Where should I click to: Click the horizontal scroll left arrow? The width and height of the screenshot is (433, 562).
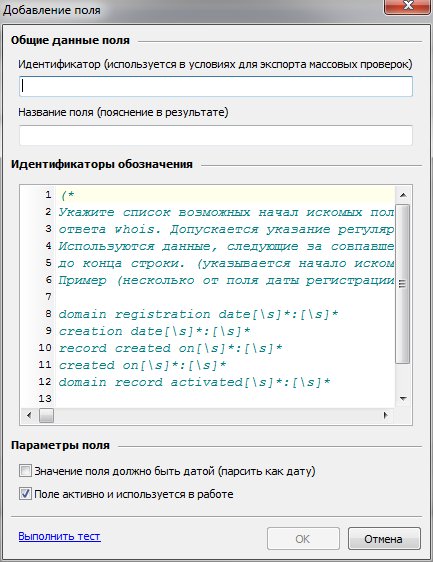click(x=29, y=415)
